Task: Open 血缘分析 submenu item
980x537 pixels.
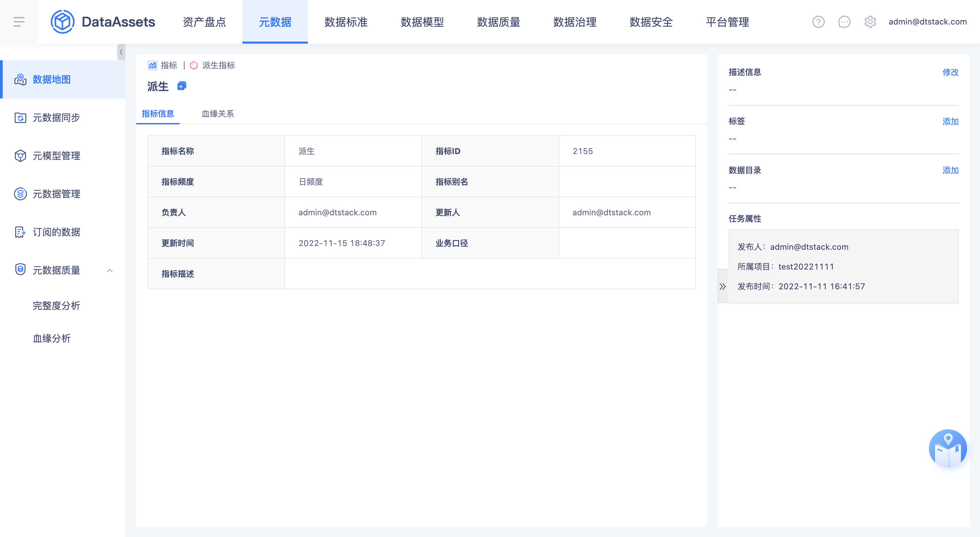Action: (52, 338)
